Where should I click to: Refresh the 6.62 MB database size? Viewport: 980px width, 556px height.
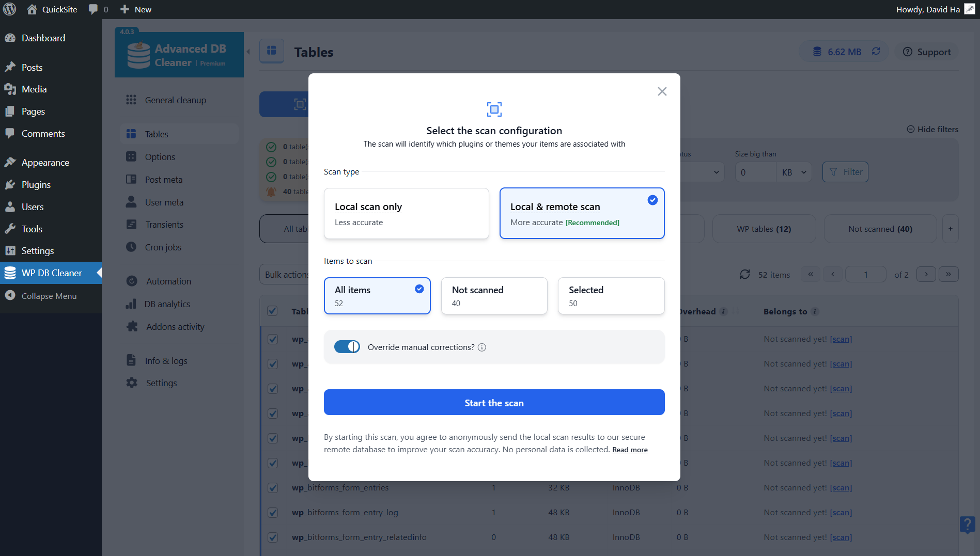(876, 51)
